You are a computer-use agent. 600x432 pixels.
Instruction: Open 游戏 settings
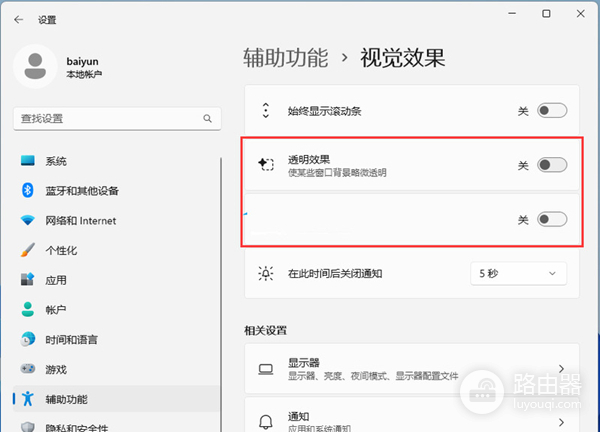click(x=116, y=369)
